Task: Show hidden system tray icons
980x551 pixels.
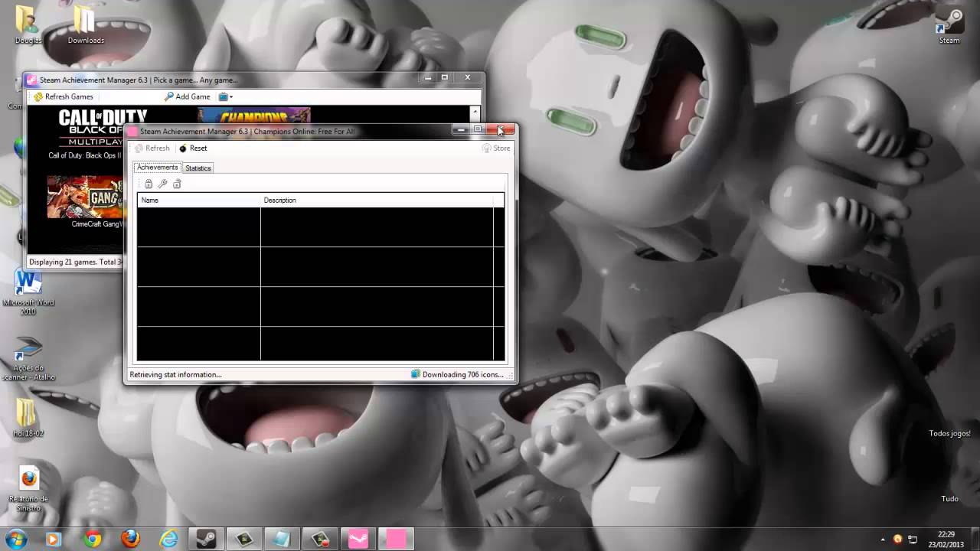Action: [x=883, y=540]
